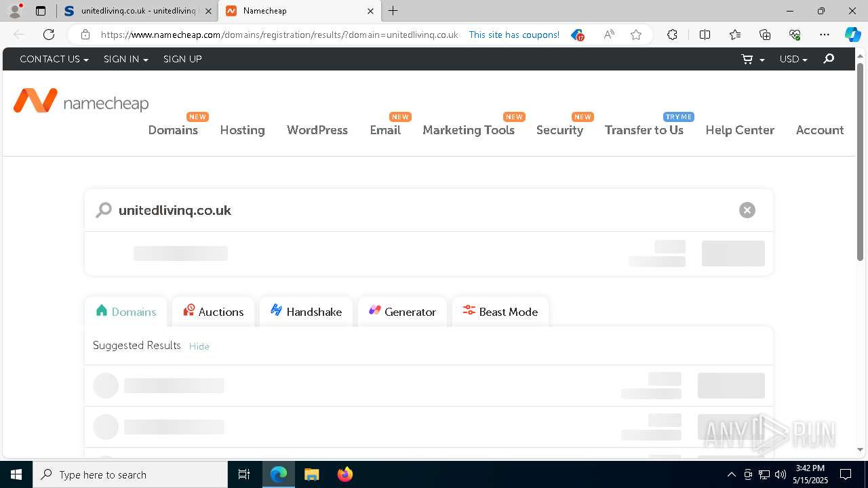Open the coupons shopping tag icon
868x488 pixels.
click(577, 35)
